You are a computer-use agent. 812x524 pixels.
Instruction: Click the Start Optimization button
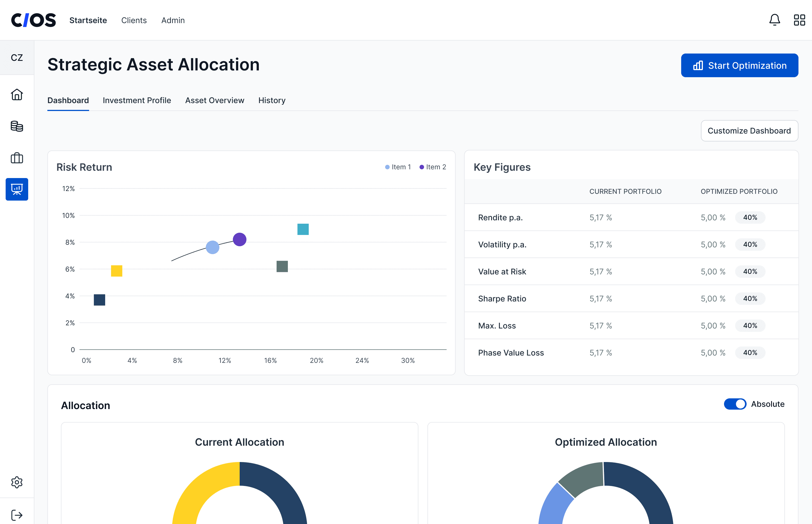[x=740, y=65]
